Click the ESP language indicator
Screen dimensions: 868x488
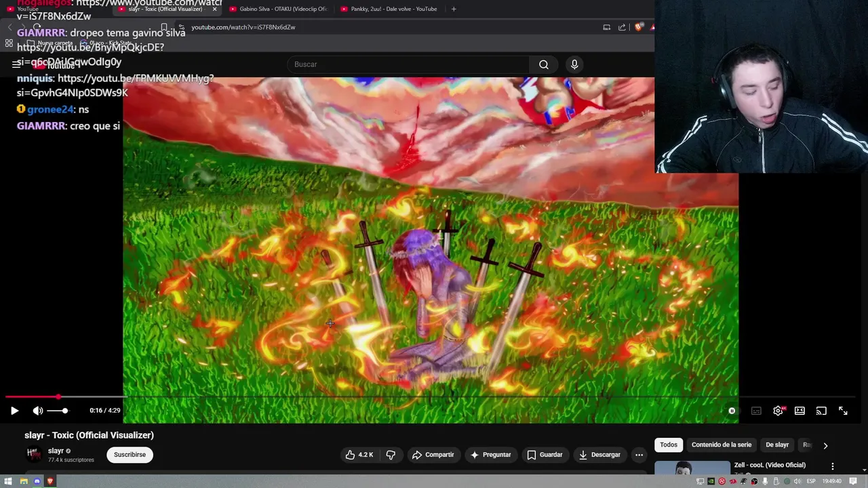click(x=811, y=481)
